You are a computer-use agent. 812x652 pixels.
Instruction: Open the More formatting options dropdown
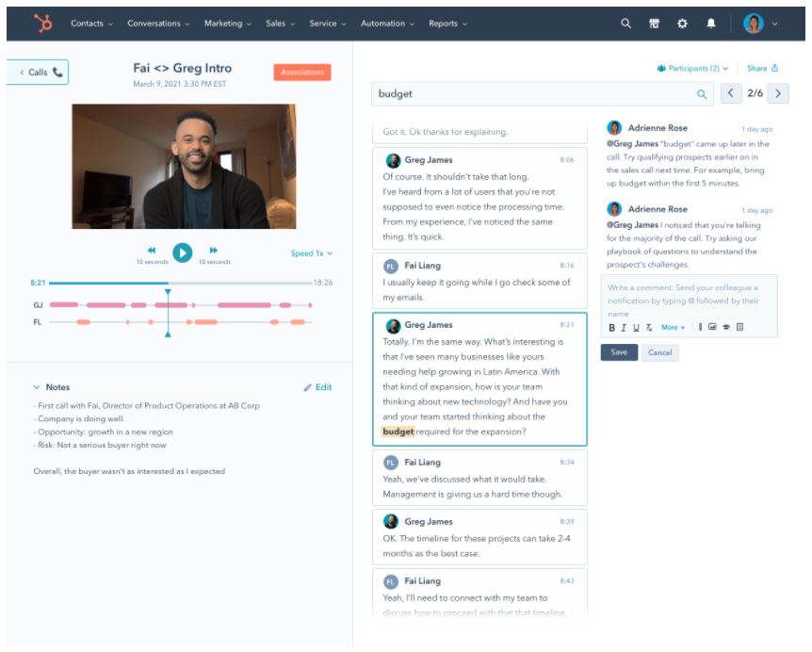(672, 328)
